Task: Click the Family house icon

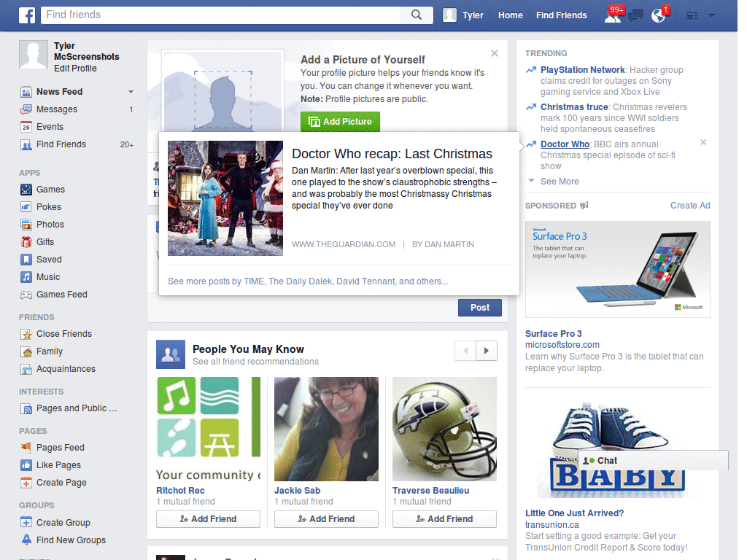Action: coord(26,352)
